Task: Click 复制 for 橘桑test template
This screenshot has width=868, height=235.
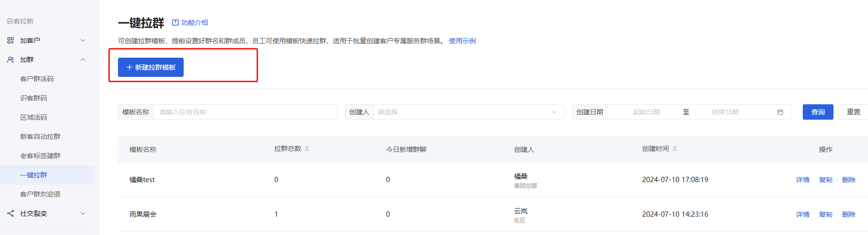Action: click(826, 180)
